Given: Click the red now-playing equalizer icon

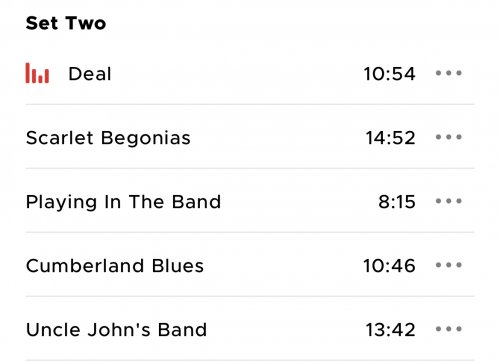Looking at the screenshot, I should pyautogui.click(x=37, y=73).
